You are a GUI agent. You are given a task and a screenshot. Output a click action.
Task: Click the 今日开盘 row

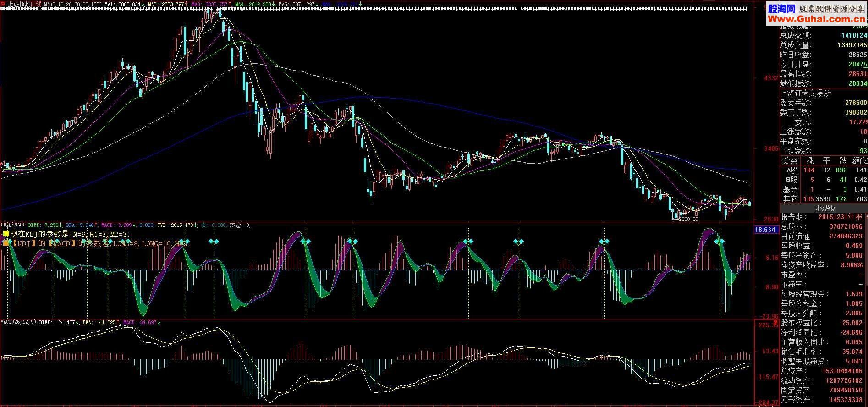tap(824, 64)
